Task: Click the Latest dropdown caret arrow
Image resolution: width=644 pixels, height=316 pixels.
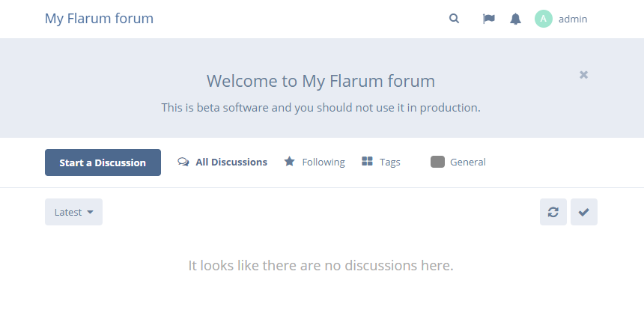Action: pyautogui.click(x=90, y=213)
